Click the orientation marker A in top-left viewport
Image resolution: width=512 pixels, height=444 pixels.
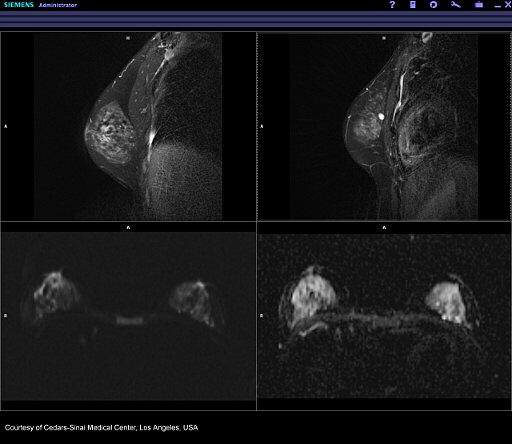coord(6,126)
